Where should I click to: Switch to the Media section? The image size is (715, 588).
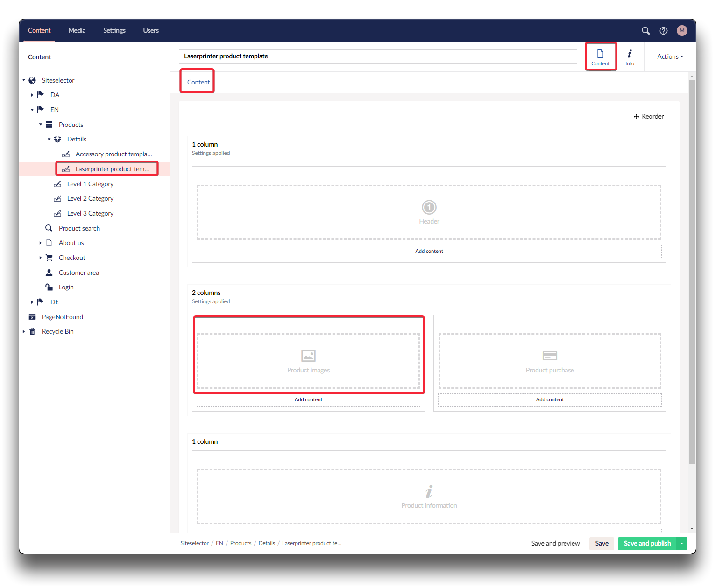pos(77,31)
